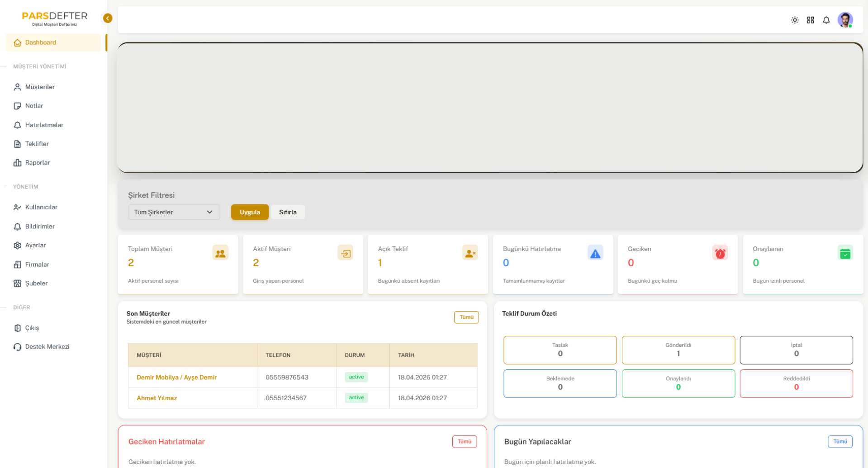This screenshot has width=868, height=468.
Task: Select Ayarlar in the Yönetim menu
Action: point(35,245)
